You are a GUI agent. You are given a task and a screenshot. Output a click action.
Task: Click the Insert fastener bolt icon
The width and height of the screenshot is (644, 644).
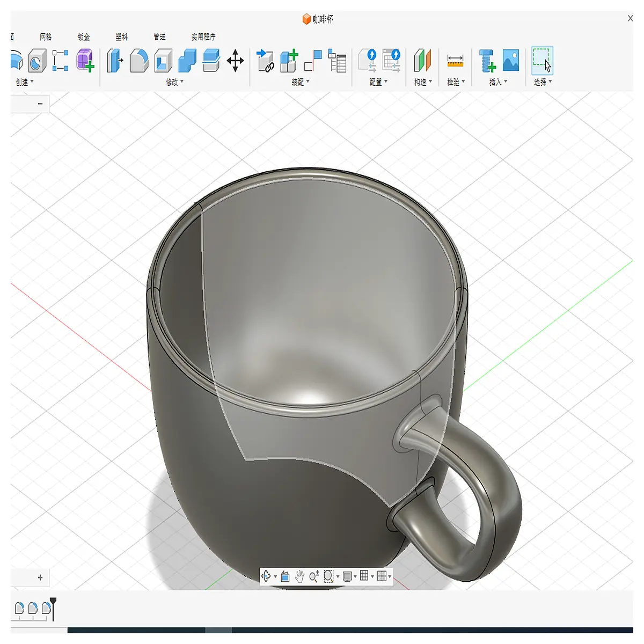[487, 61]
